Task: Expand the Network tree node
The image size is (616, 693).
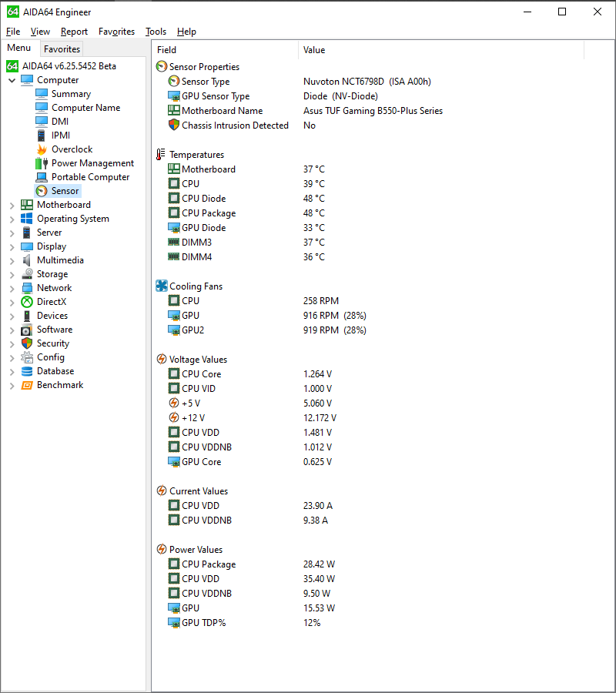Action: click(12, 288)
